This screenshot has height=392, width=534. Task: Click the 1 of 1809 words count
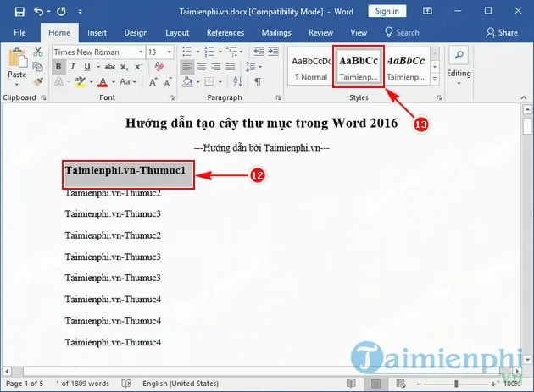coord(82,384)
